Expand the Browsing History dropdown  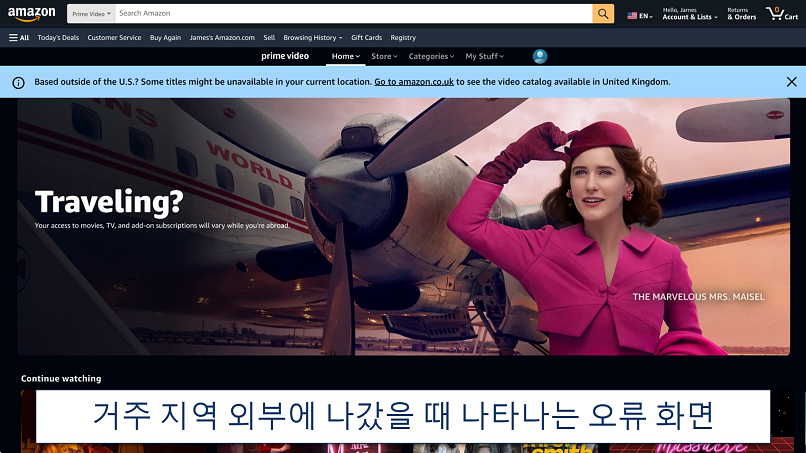[x=312, y=37]
